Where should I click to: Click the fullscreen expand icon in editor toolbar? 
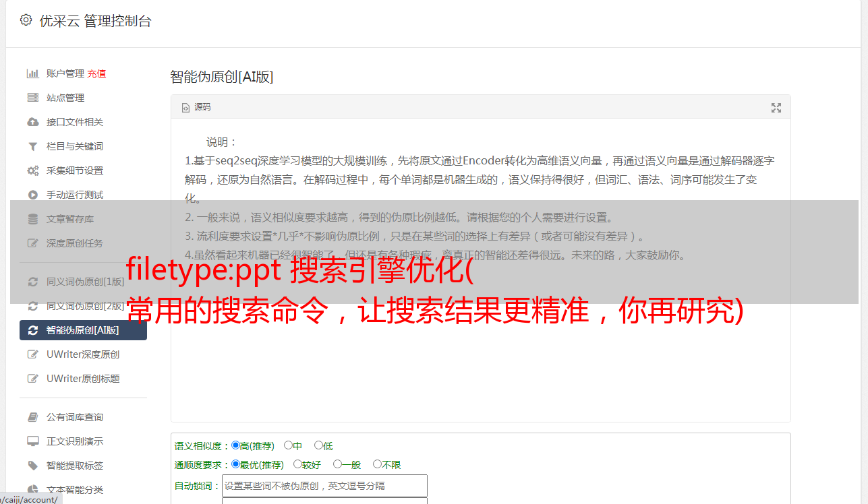pyautogui.click(x=776, y=108)
